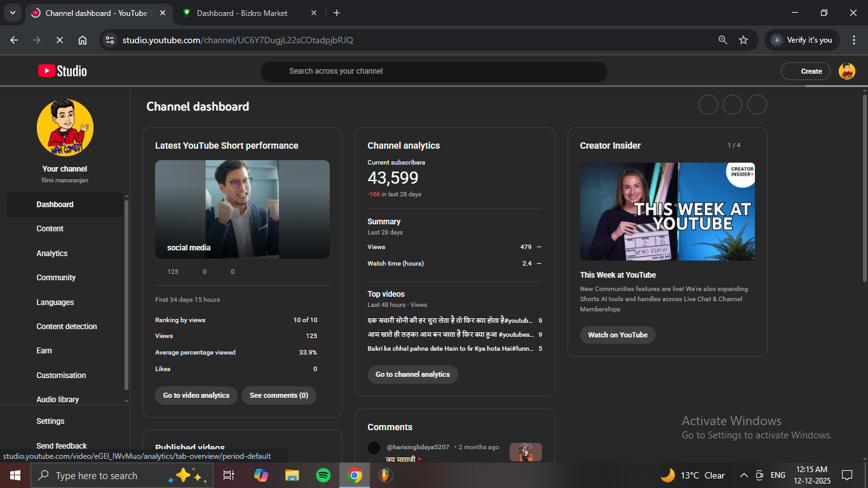Click the YouTube Studio logo
Viewport: 868px width, 488px height.
point(62,71)
